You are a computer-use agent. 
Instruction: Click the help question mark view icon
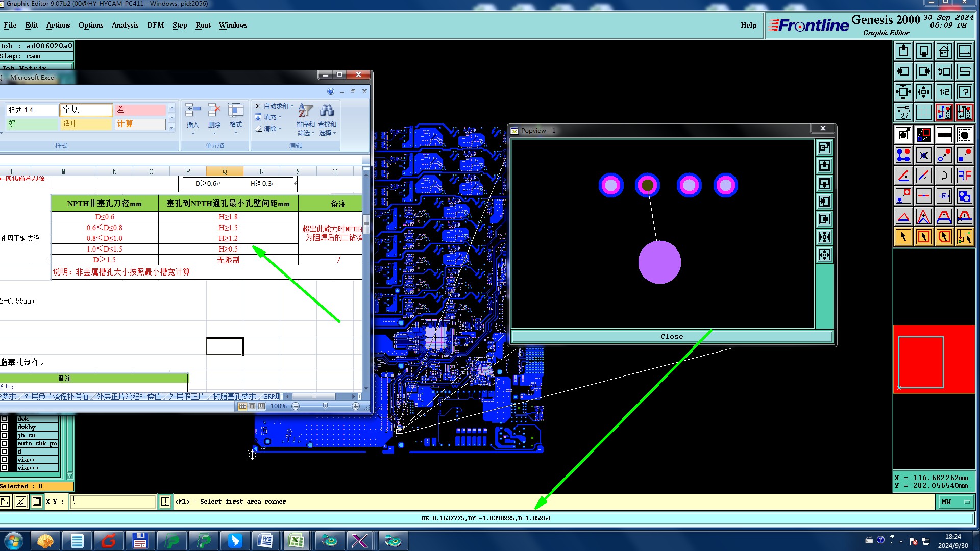[x=964, y=92]
